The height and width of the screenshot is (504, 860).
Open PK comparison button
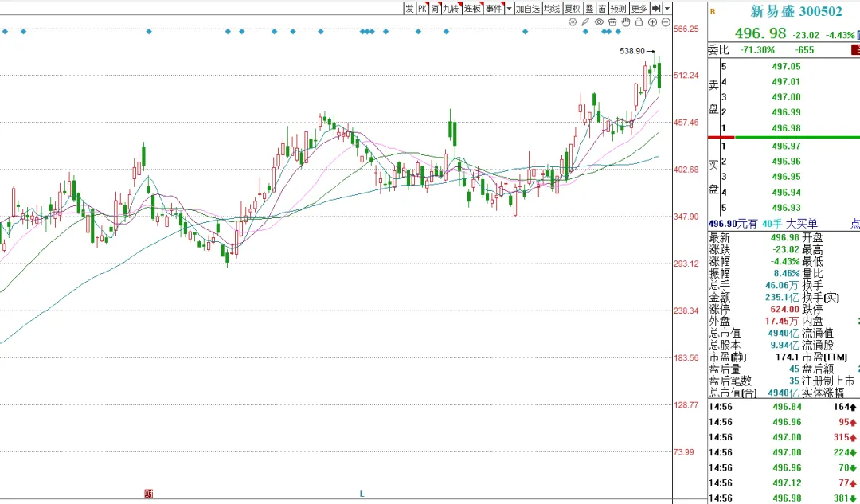coord(422,8)
